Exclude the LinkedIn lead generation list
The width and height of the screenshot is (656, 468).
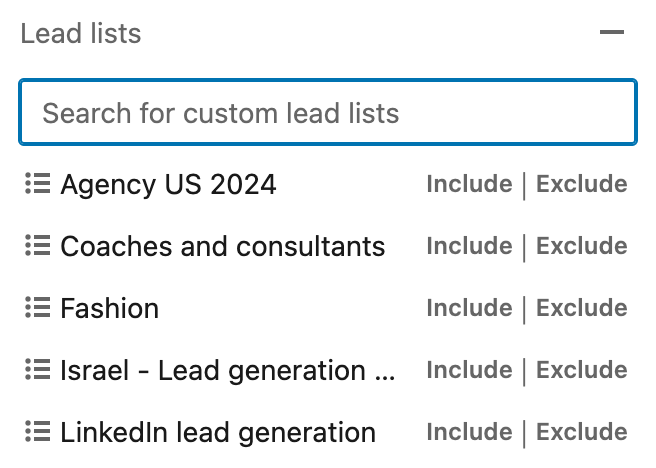[x=582, y=432]
